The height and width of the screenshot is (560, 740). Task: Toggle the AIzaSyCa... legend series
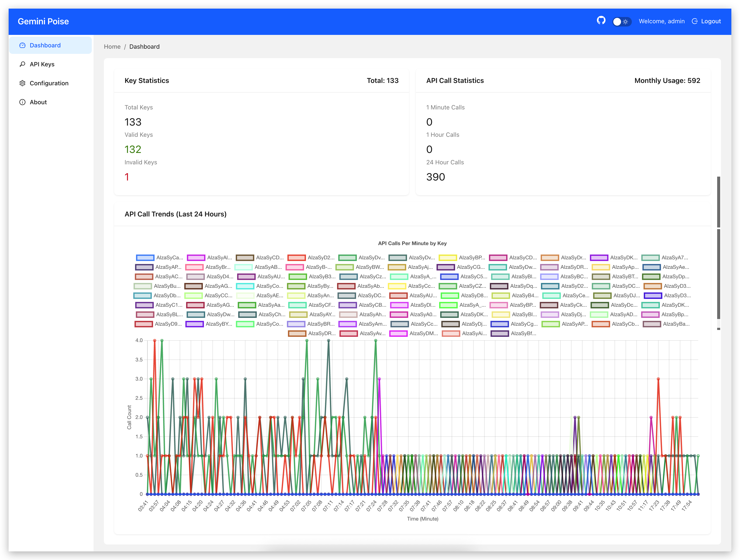[160, 257]
